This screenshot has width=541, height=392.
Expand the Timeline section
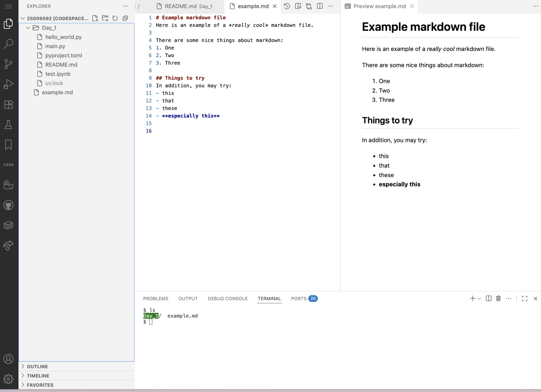tap(76, 376)
